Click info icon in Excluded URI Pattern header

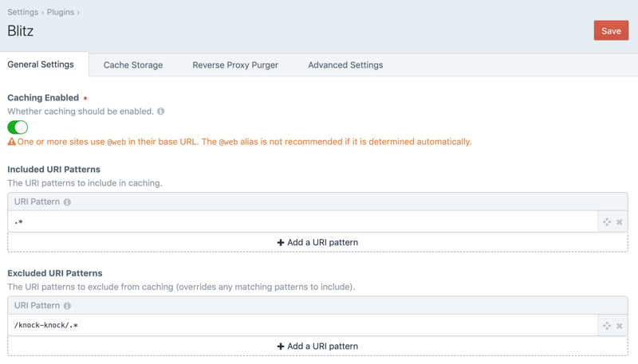tap(67, 306)
